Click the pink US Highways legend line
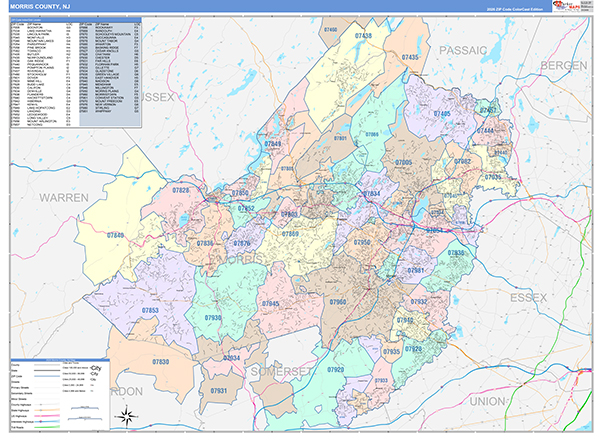 pyautogui.click(x=47, y=416)
